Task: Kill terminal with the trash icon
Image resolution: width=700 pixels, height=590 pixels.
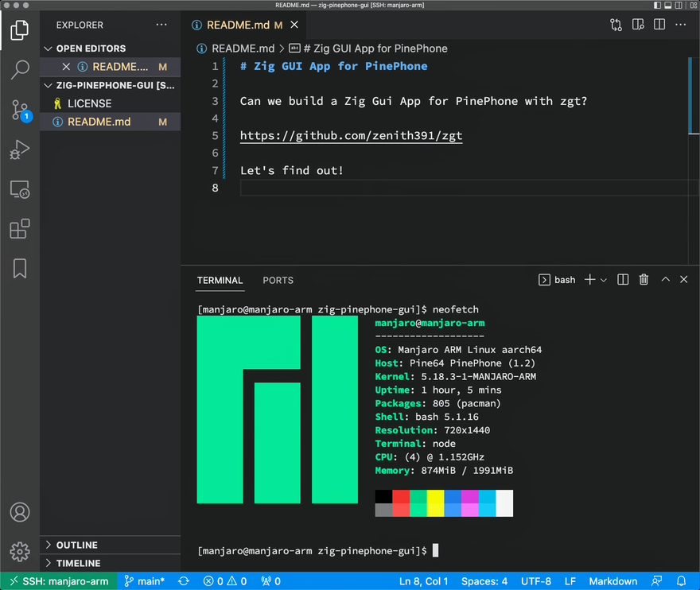Action: click(x=644, y=280)
